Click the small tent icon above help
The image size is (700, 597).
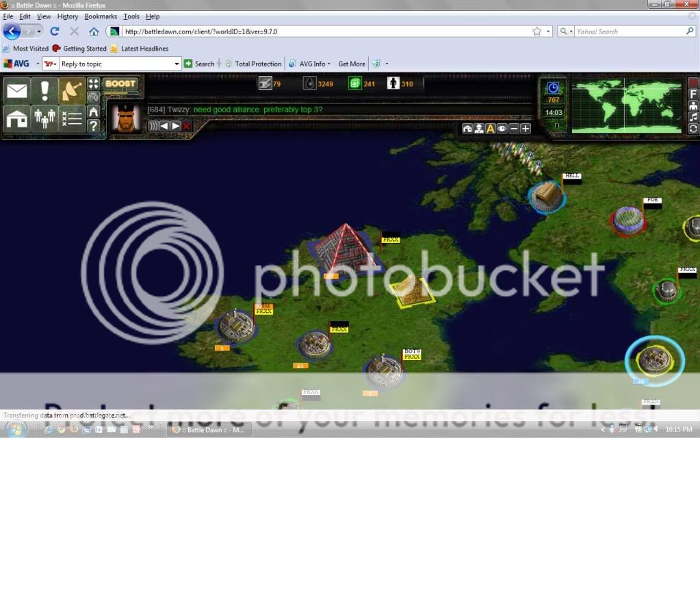pyautogui.click(x=93, y=112)
